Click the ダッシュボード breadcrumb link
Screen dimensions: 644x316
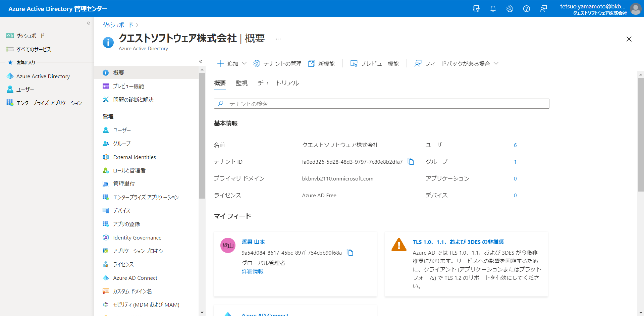click(118, 25)
